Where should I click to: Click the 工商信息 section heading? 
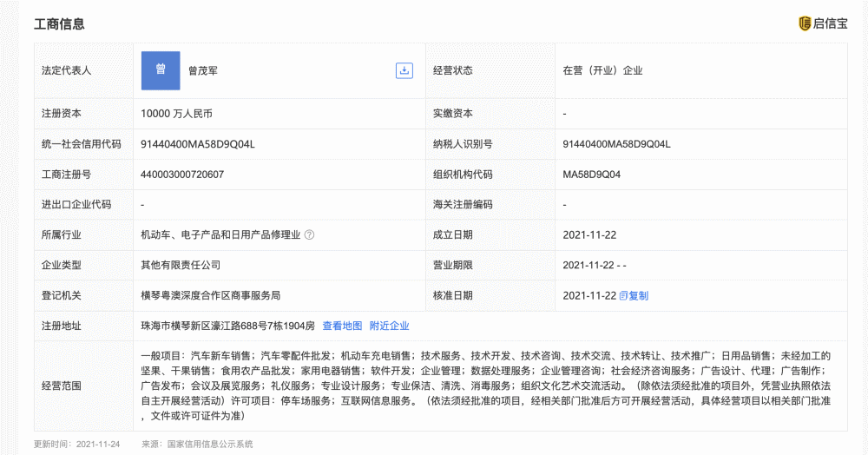click(59, 23)
